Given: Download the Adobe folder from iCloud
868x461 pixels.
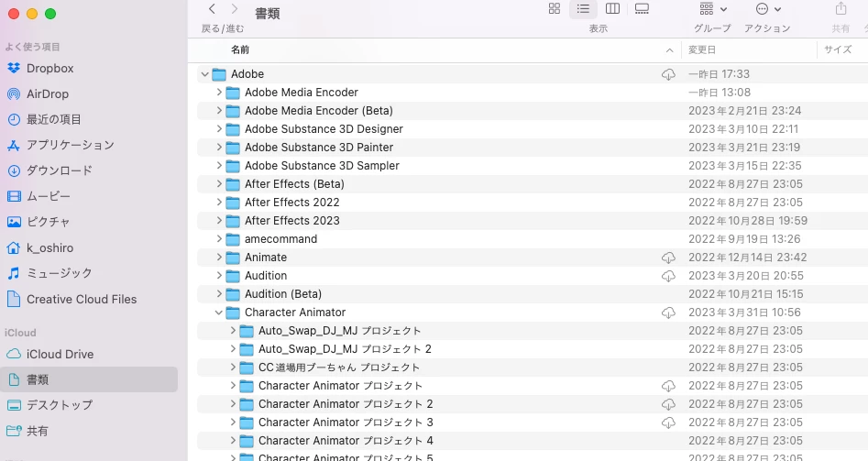Looking at the screenshot, I should point(669,74).
